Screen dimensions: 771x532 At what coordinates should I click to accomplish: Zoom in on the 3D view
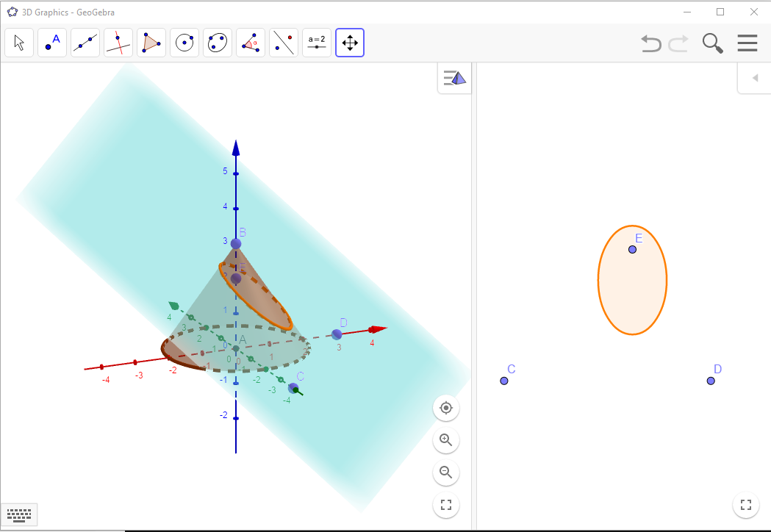pyautogui.click(x=446, y=440)
